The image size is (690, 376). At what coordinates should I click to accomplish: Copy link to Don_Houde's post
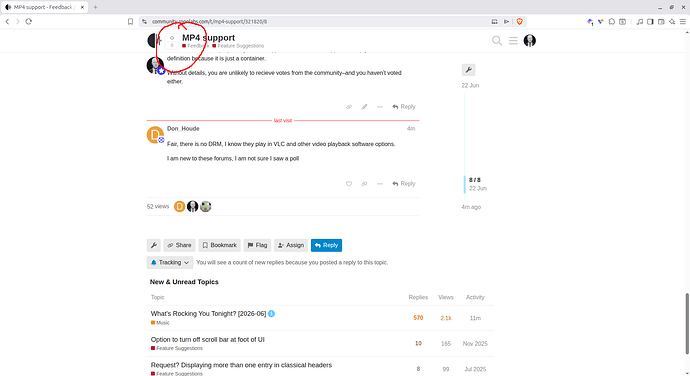coord(364,184)
